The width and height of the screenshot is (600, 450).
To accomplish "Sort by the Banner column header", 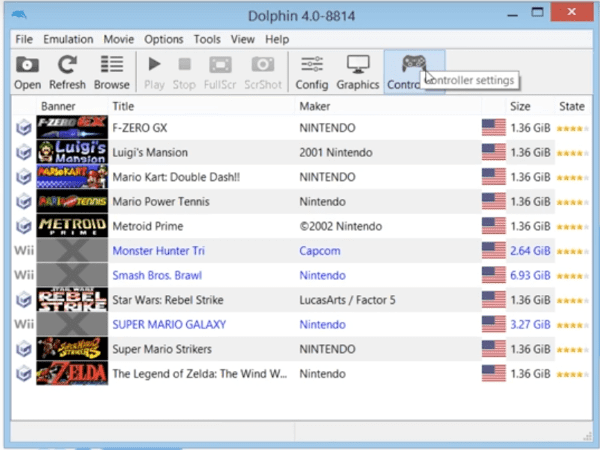I will click(58, 106).
